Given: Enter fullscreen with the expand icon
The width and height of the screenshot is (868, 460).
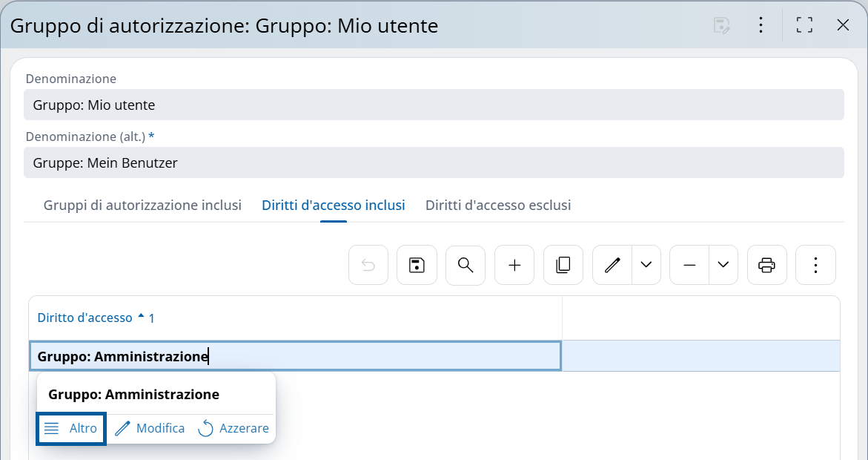Looking at the screenshot, I should pos(804,24).
